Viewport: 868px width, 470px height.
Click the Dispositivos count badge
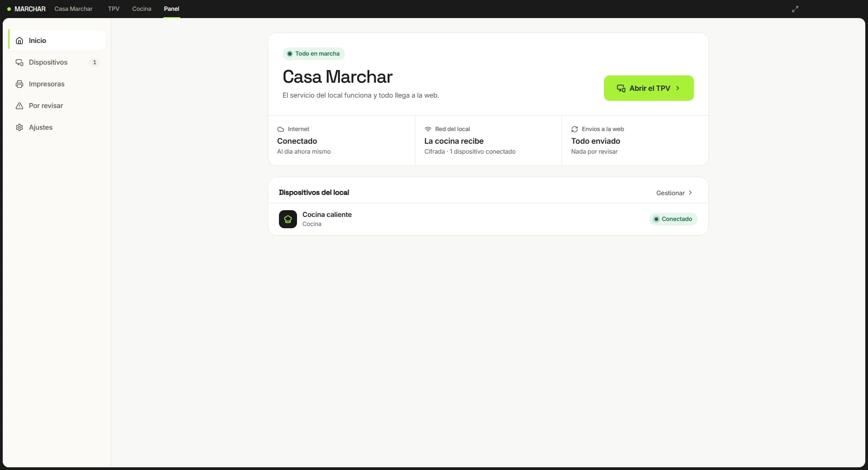94,62
